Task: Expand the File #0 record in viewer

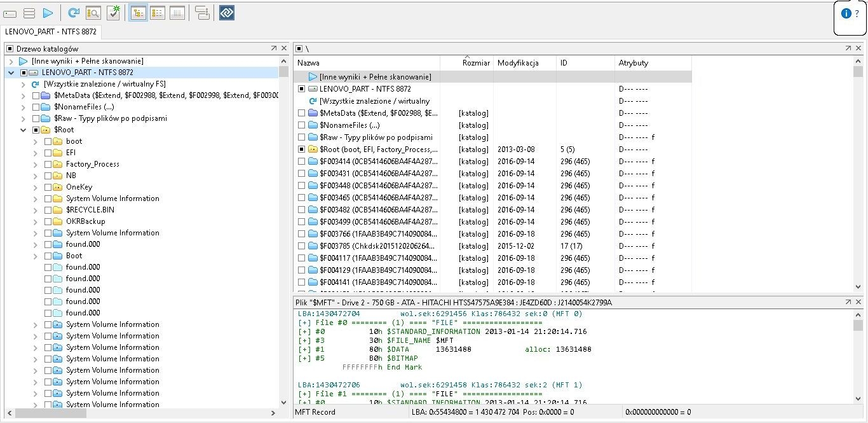Action: tap(304, 322)
